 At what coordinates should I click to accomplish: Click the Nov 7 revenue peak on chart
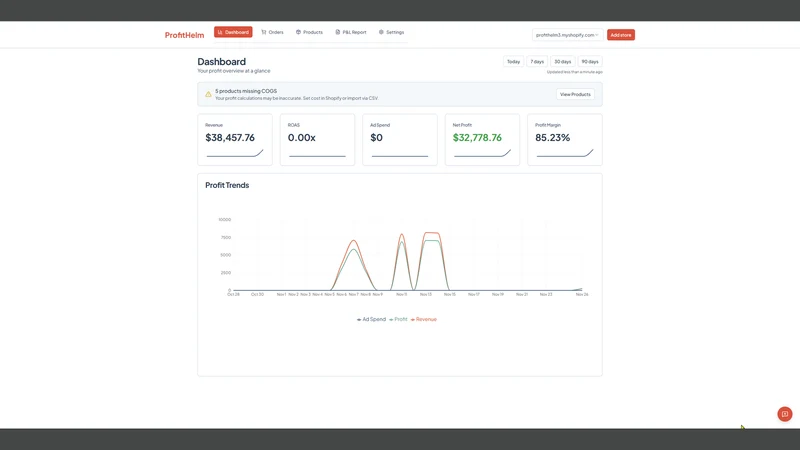[354, 241]
